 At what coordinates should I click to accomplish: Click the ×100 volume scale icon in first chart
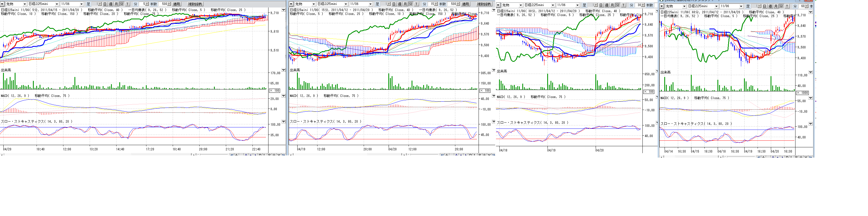pos(275,91)
